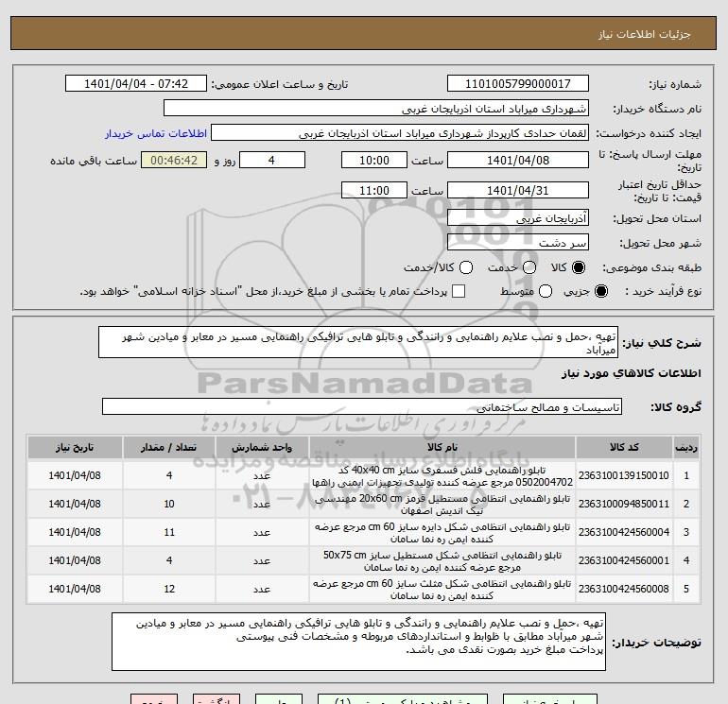Click quantity 10 in row 2
Screen dimensions: 728x704
click(169, 505)
